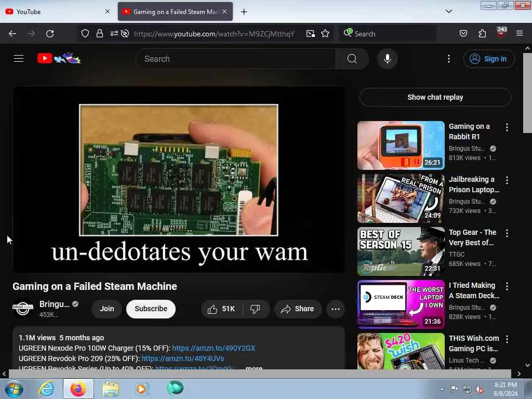Open the Firefox extensions puzzle icon
Image resolution: width=532 pixels, height=399 pixels.
[x=482, y=34]
